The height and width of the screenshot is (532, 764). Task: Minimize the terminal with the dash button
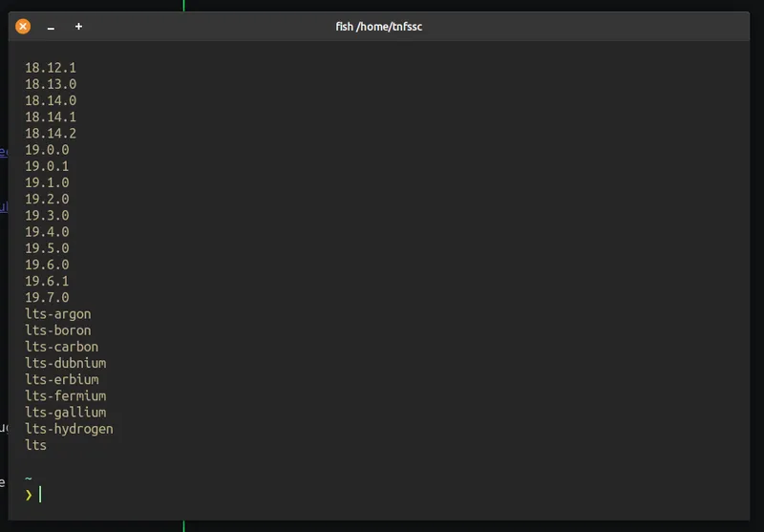click(x=51, y=27)
